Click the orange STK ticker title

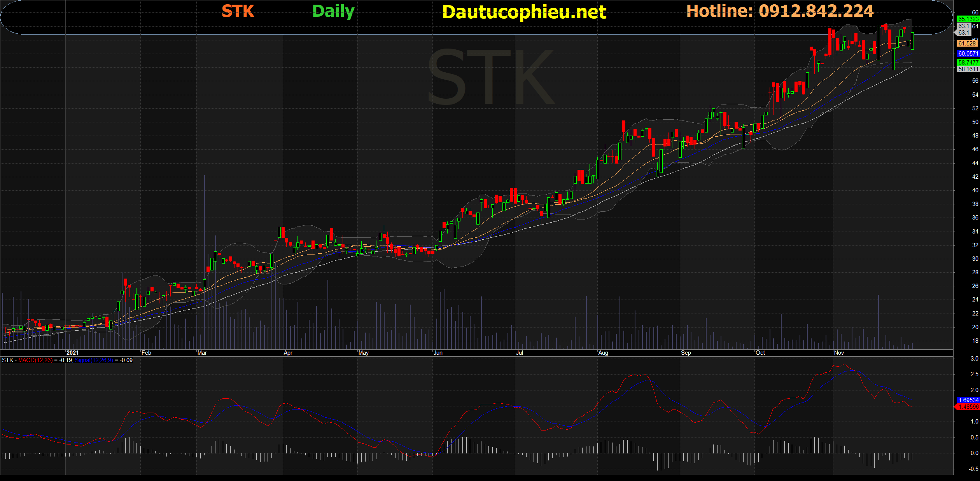[238, 11]
